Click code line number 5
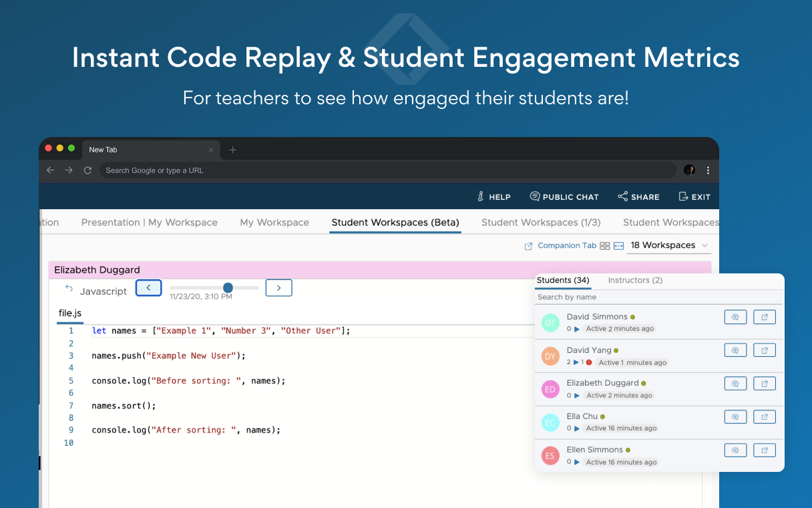 click(71, 381)
